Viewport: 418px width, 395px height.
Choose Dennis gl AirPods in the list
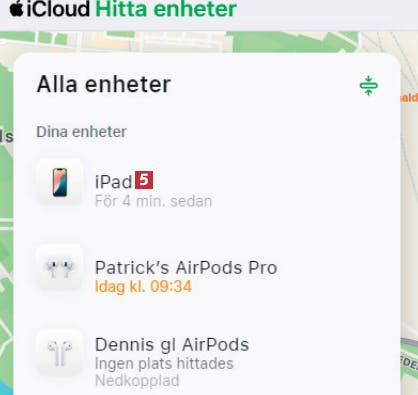pyautogui.click(x=172, y=344)
